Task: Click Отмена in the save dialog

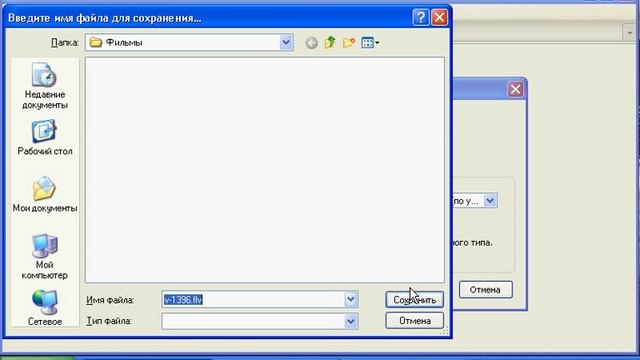Action: coord(414,321)
